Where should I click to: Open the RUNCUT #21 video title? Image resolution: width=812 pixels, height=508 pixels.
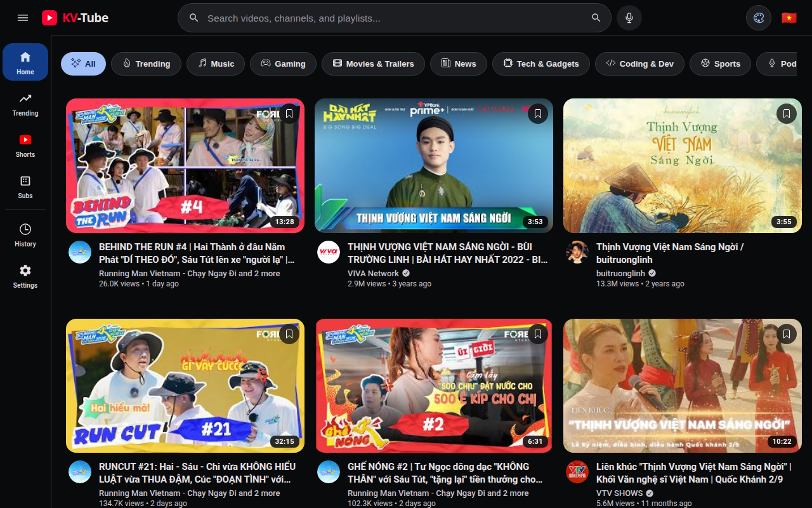[197, 472]
